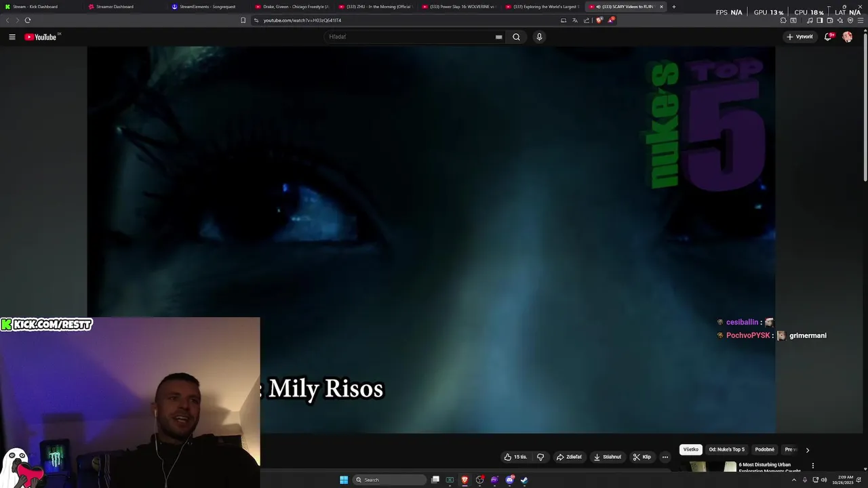Open the Brave VPN shield icon

click(850, 20)
